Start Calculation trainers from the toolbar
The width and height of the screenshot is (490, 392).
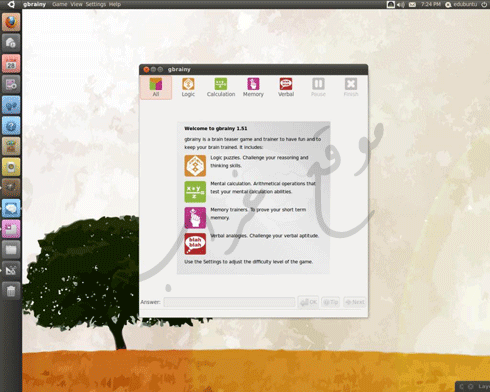(221, 87)
